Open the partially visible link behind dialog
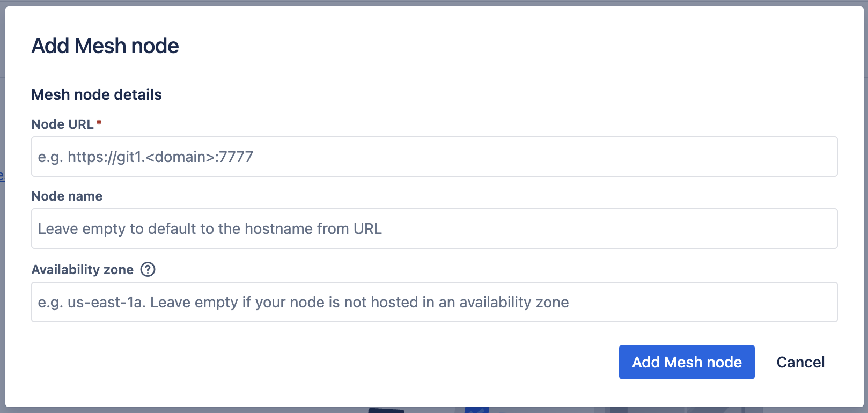Image resolution: width=868 pixels, height=413 pixels. (x=2, y=176)
